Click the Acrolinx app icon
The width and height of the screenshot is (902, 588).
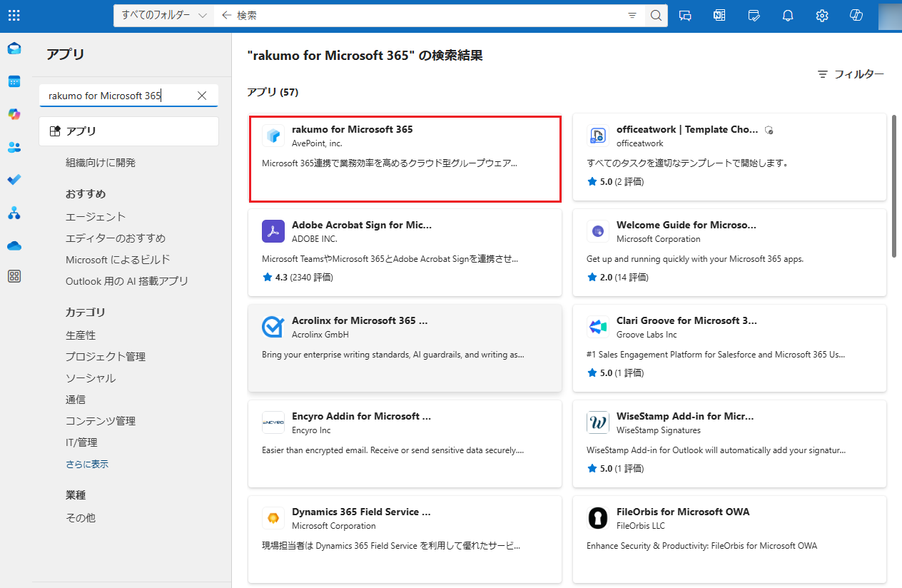click(x=273, y=327)
